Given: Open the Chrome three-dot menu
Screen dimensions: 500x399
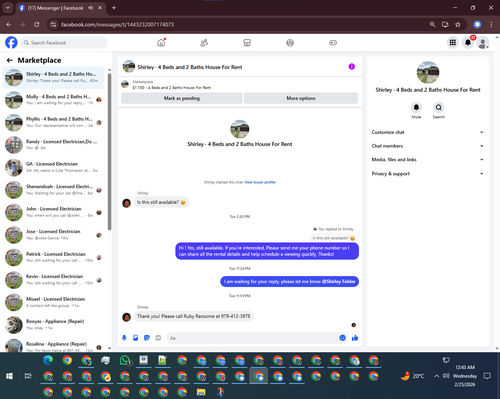Looking at the screenshot, I should pos(491,24).
